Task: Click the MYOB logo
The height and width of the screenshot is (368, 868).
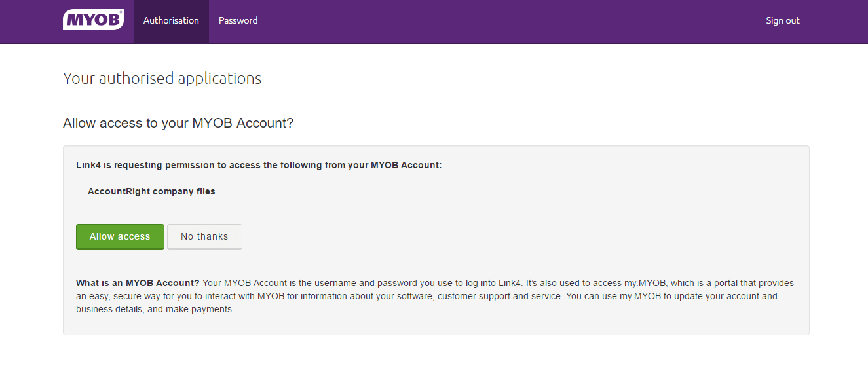Action: [93, 20]
